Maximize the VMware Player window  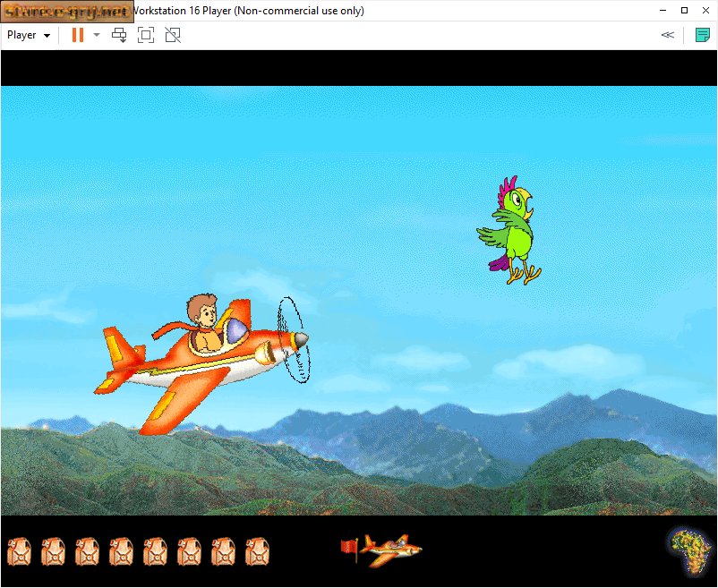pyautogui.click(x=685, y=11)
